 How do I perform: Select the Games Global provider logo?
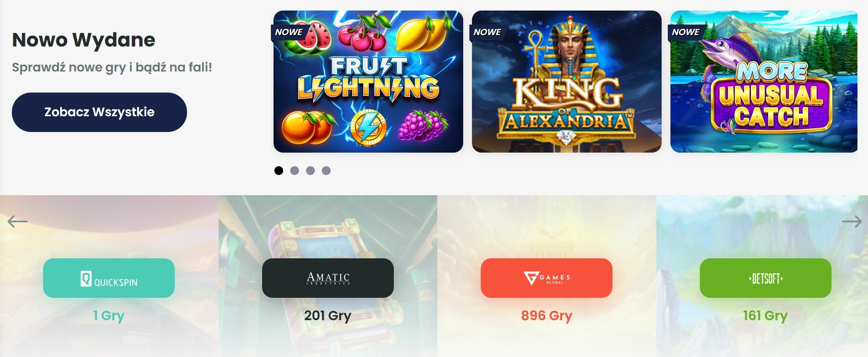(547, 278)
